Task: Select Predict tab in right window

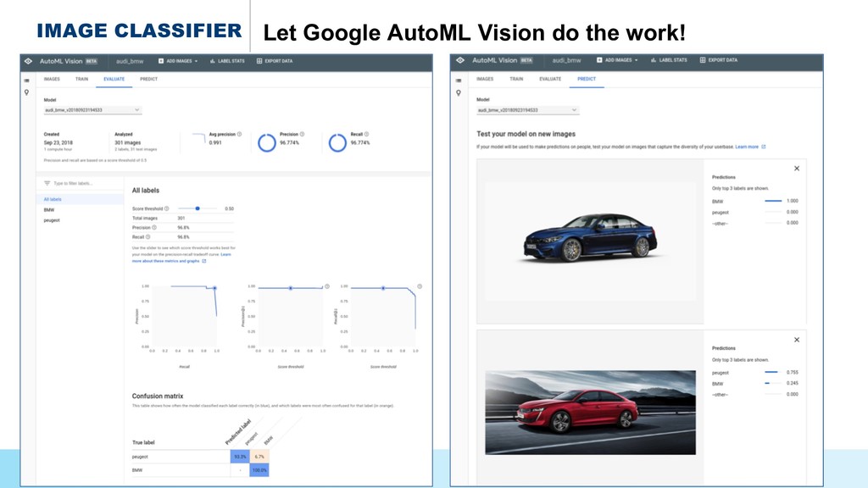Action: (587, 79)
